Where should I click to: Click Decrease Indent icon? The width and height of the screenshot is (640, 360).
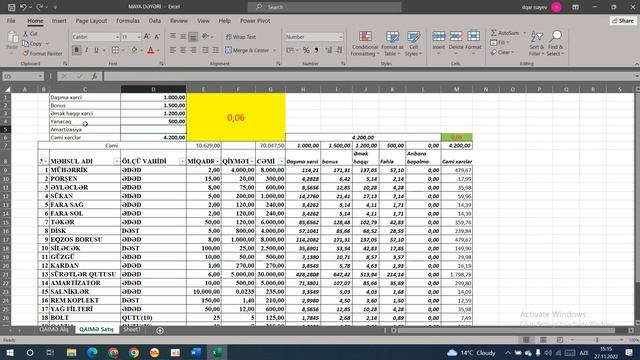pos(205,50)
